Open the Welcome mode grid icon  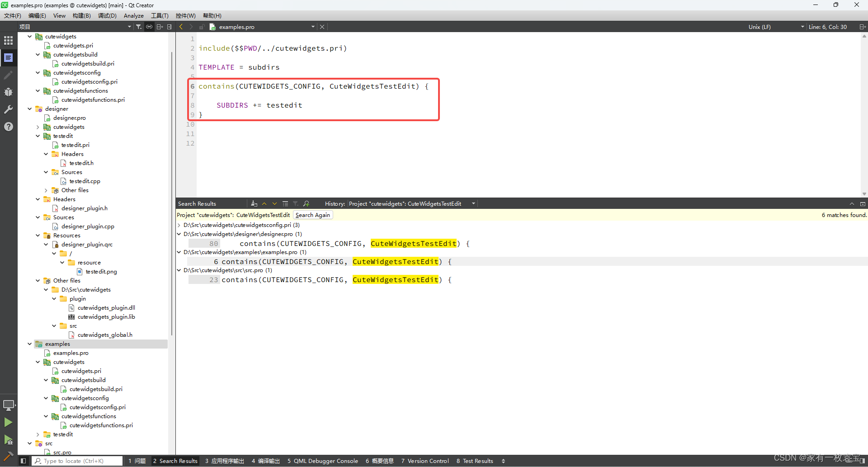(8, 40)
